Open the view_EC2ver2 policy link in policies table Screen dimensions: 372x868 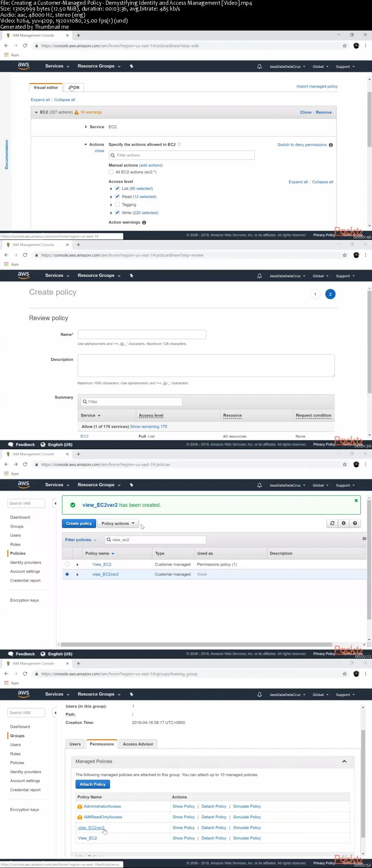coord(105,574)
